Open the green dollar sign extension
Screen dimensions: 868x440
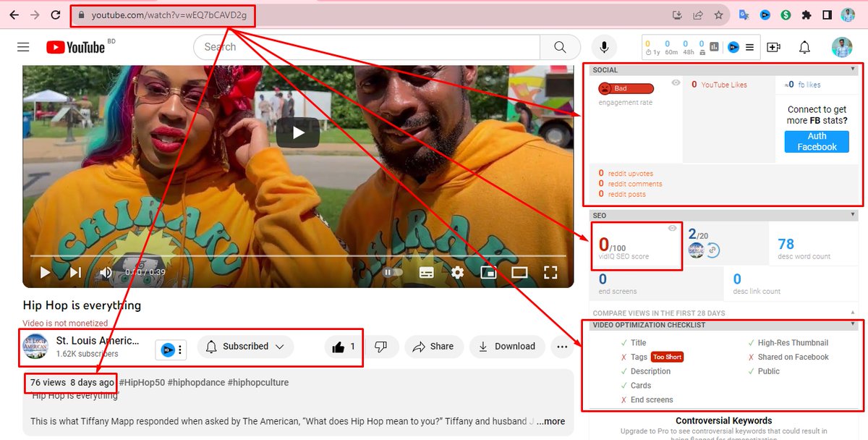pyautogui.click(x=786, y=14)
